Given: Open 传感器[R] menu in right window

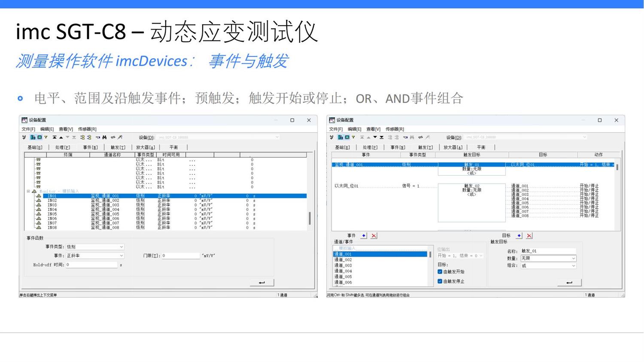Looking at the screenshot, I should (x=395, y=129).
